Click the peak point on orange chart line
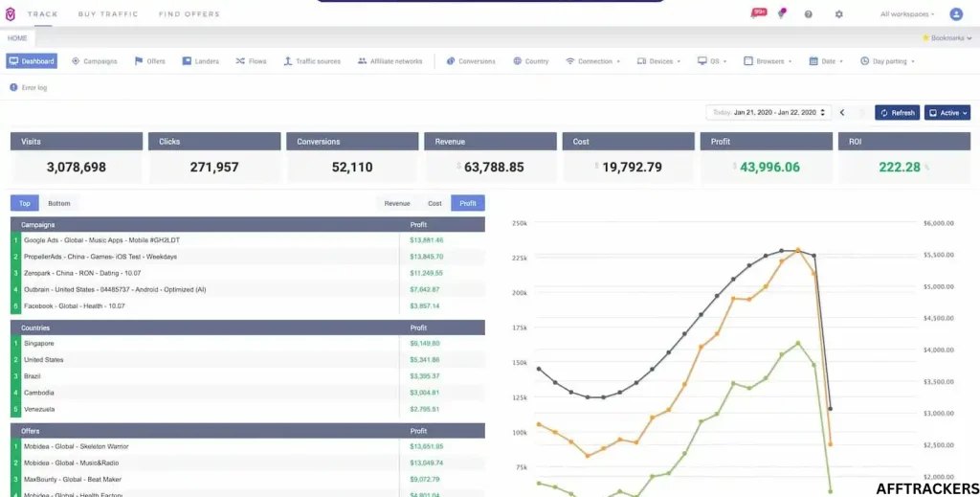The width and height of the screenshot is (980, 497). (797, 250)
